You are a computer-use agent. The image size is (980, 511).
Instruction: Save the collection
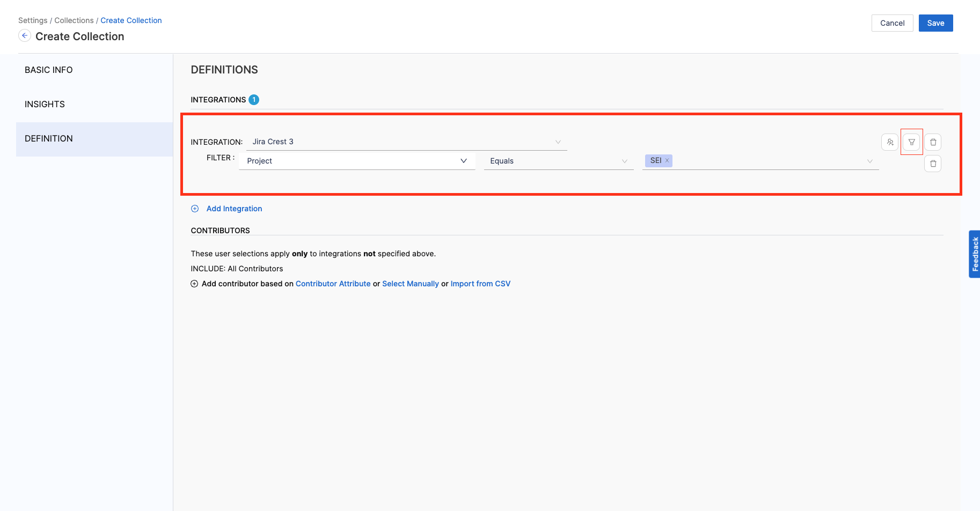pyautogui.click(x=935, y=23)
